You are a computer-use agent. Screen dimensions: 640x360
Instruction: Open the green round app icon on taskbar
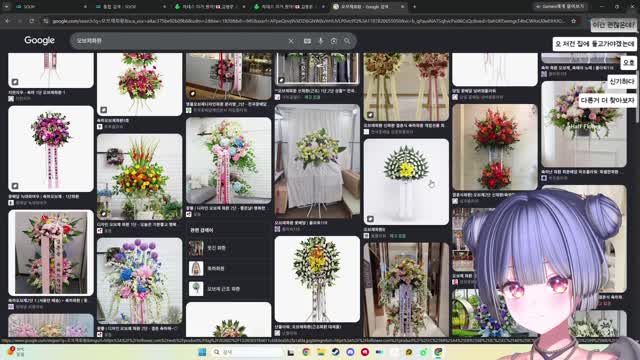click(x=424, y=352)
